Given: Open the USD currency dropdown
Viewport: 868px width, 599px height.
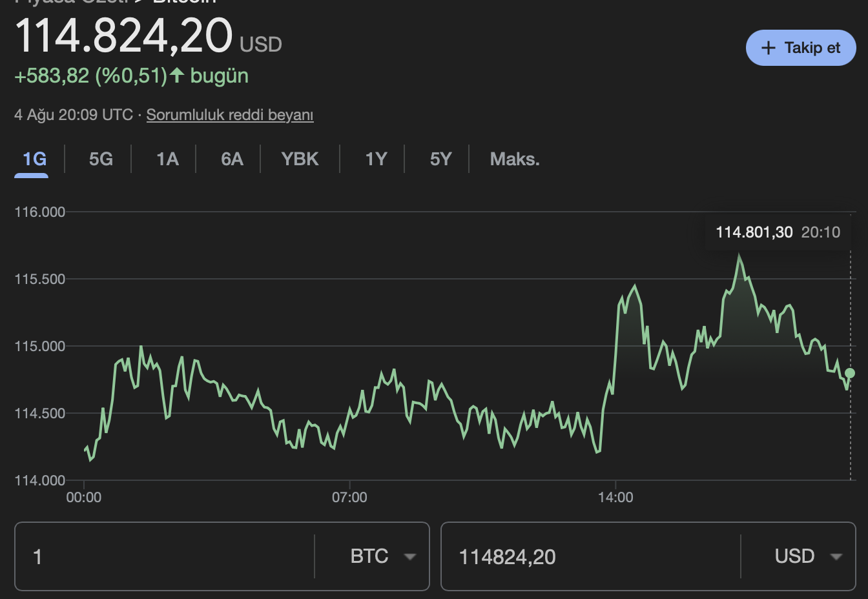Looking at the screenshot, I should pyautogui.click(x=808, y=556).
